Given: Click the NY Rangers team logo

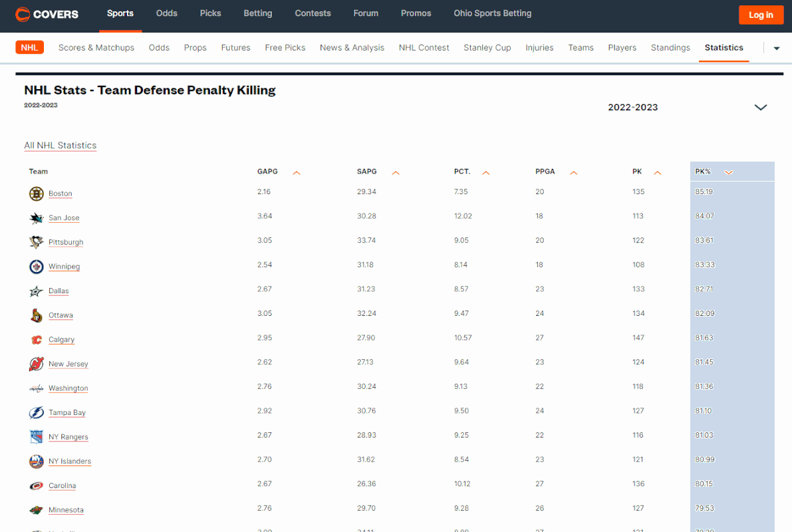Looking at the screenshot, I should [x=37, y=437].
